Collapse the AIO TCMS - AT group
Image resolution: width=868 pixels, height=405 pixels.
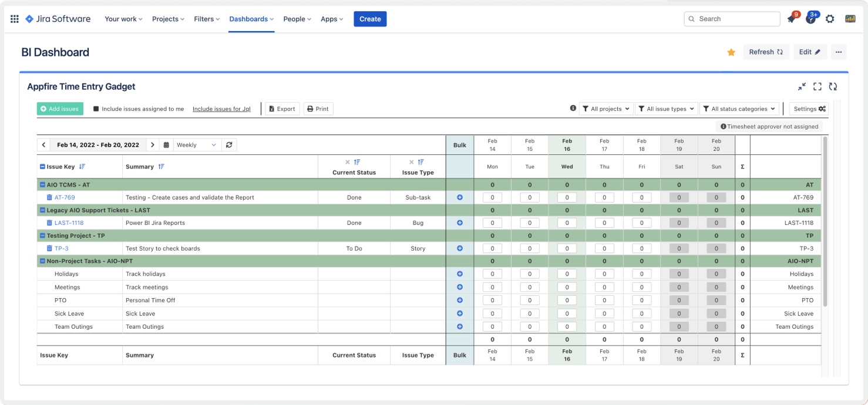42,185
